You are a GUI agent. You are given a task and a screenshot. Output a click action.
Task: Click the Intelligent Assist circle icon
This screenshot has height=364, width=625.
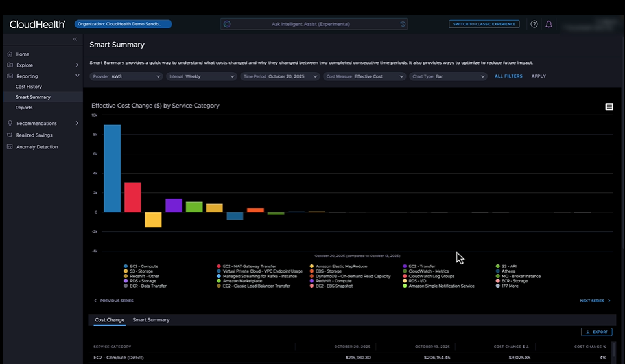(x=227, y=25)
